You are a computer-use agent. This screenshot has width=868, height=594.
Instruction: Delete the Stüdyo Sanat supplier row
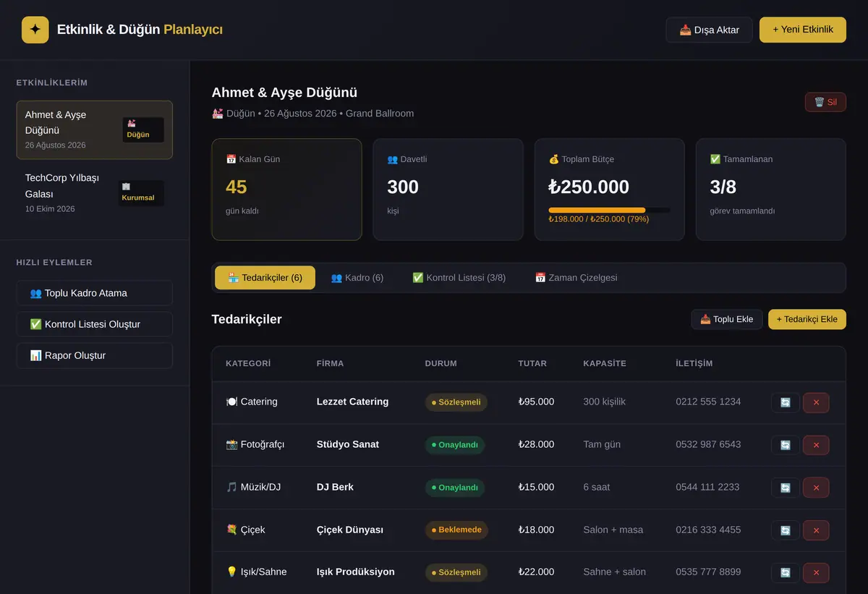[816, 445]
